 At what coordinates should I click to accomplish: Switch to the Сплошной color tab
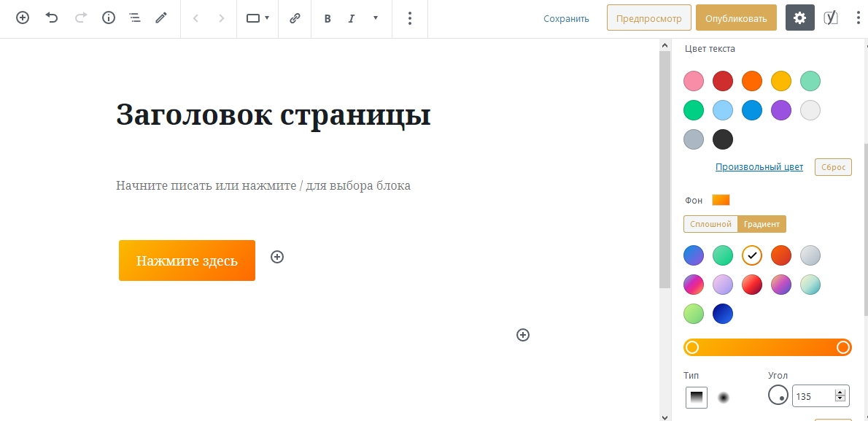pyautogui.click(x=710, y=224)
